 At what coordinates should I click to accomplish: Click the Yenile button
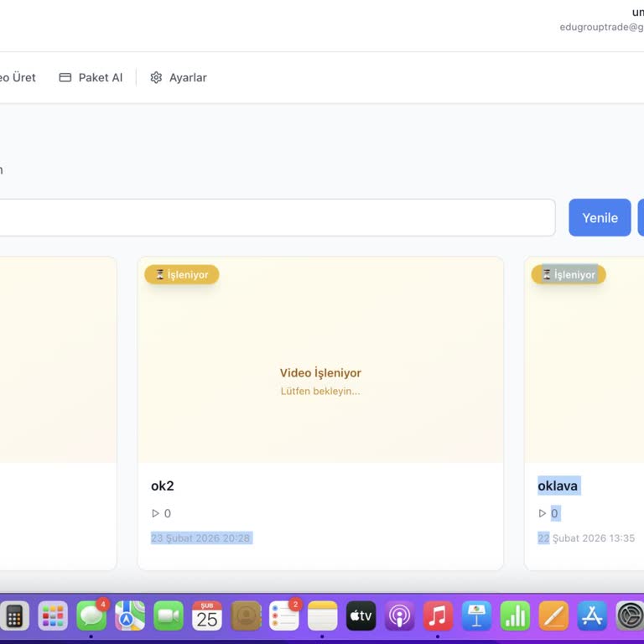coord(600,217)
